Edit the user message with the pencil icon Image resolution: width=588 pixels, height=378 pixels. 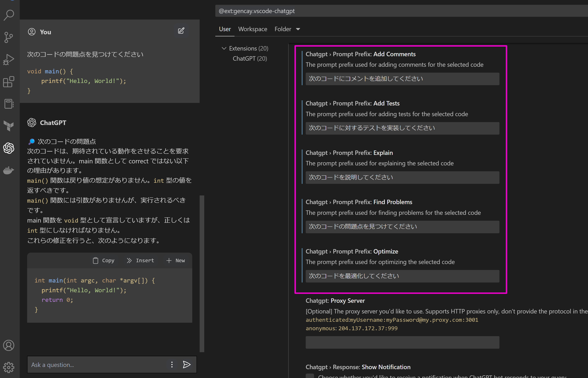[x=181, y=31]
